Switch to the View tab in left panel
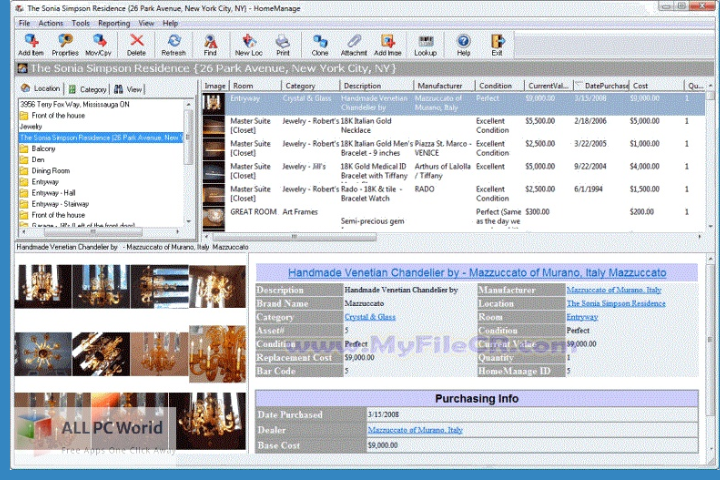This screenshot has width=720, height=480. (x=129, y=89)
